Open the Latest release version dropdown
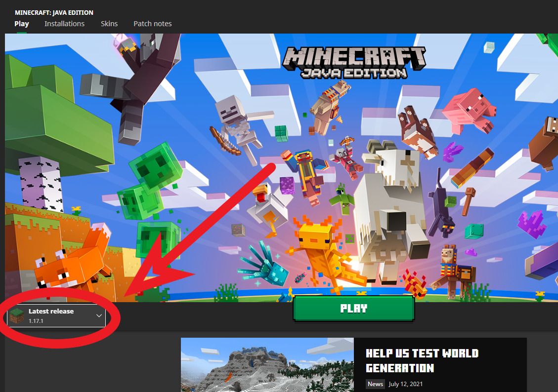This screenshot has height=392, width=558. click(57, 315)
